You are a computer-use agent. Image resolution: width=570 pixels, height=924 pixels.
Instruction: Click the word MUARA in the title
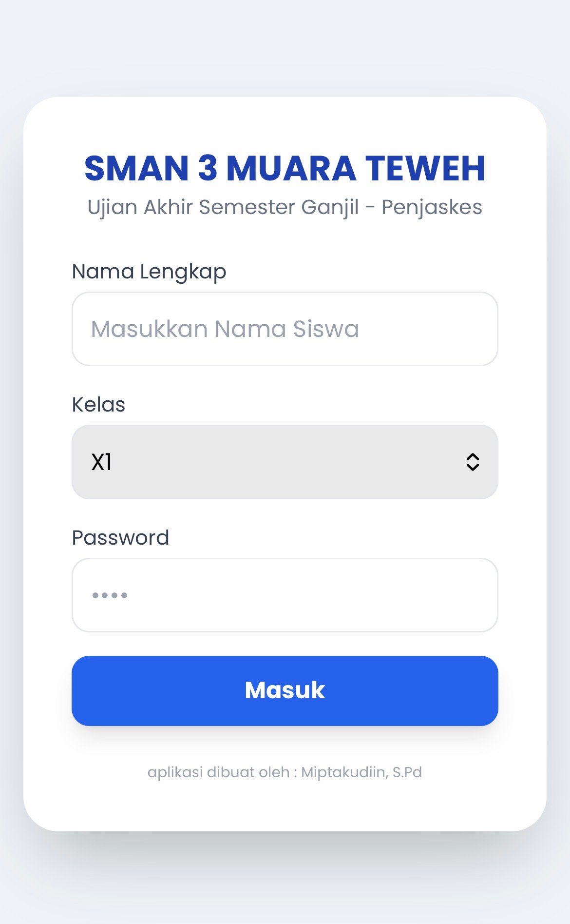tap(291, 168)
